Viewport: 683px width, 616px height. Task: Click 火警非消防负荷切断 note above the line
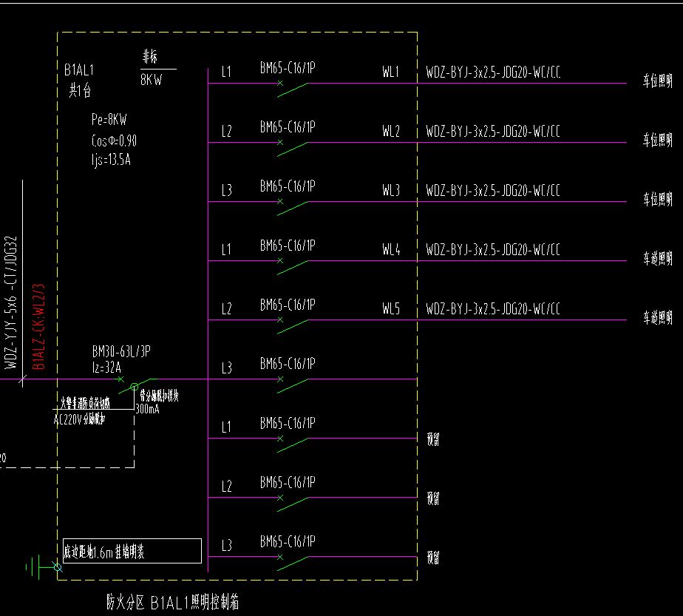86,402
